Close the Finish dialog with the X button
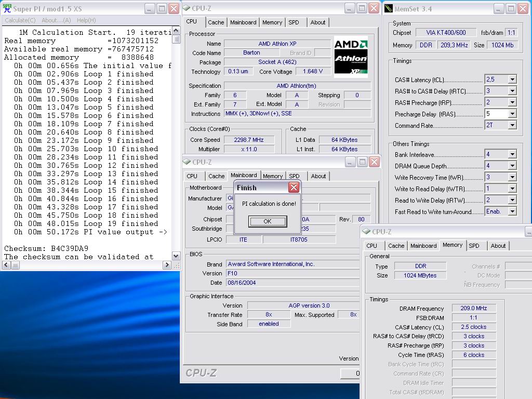532x399 pixels. coord(294,187)
